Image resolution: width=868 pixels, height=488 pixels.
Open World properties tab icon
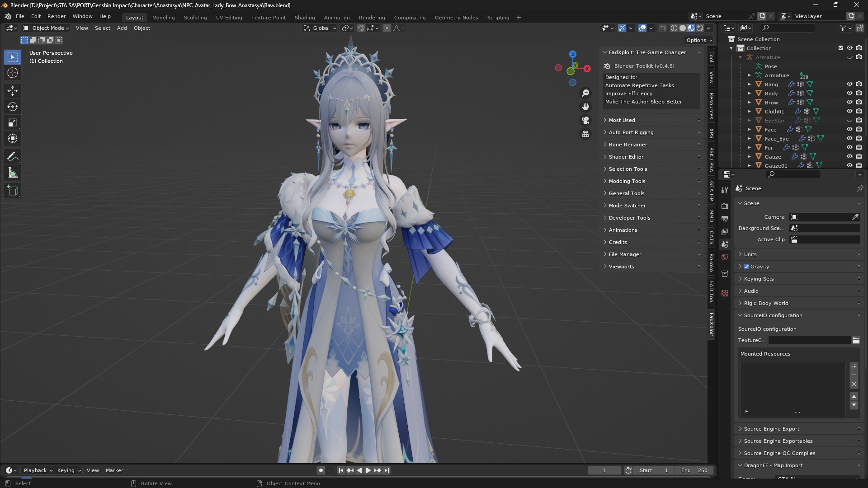(725, 257)
